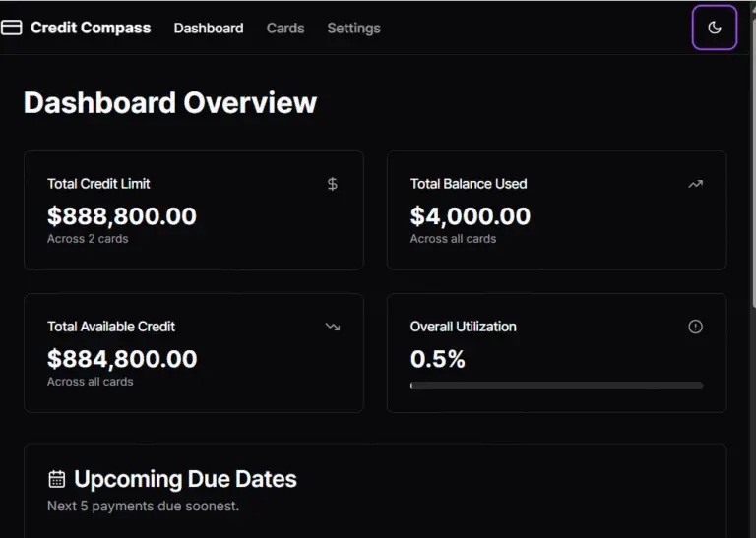Click the utilization alert circle icon

(695, 327)
